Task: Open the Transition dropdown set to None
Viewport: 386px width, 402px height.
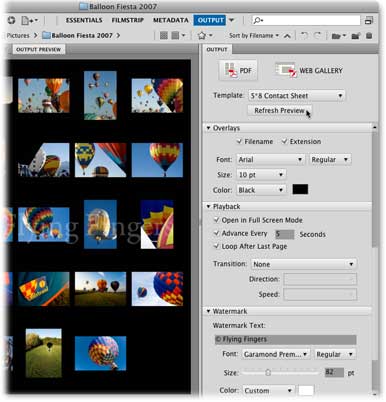Action: (x=304, y=264)
